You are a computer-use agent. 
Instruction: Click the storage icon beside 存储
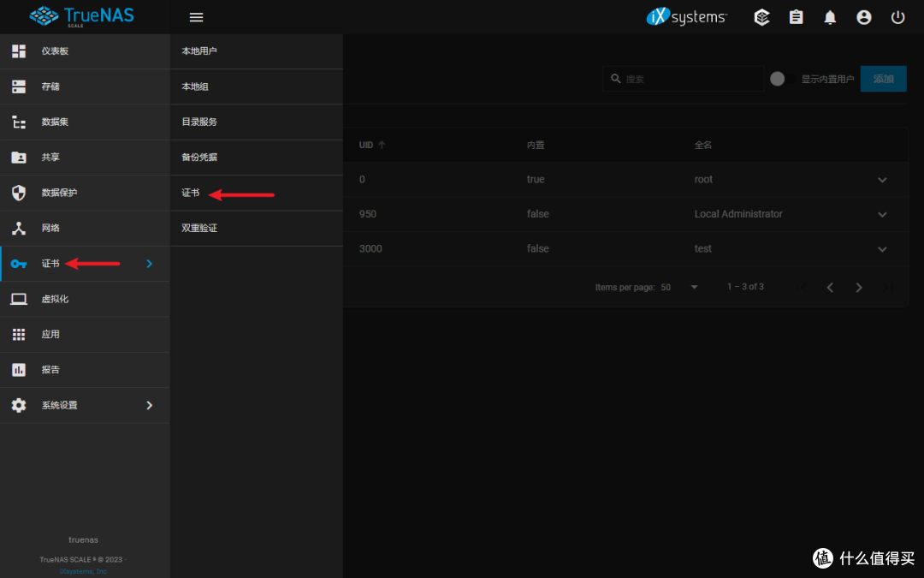pos(19,86)
